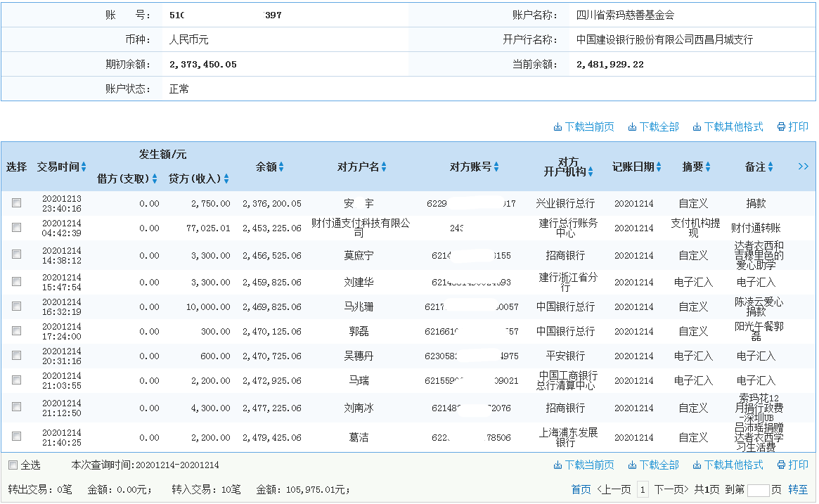Viewport: 819px width, 504px height.
Task: Click top 下载其他格式 link
Action: point(728,127)
